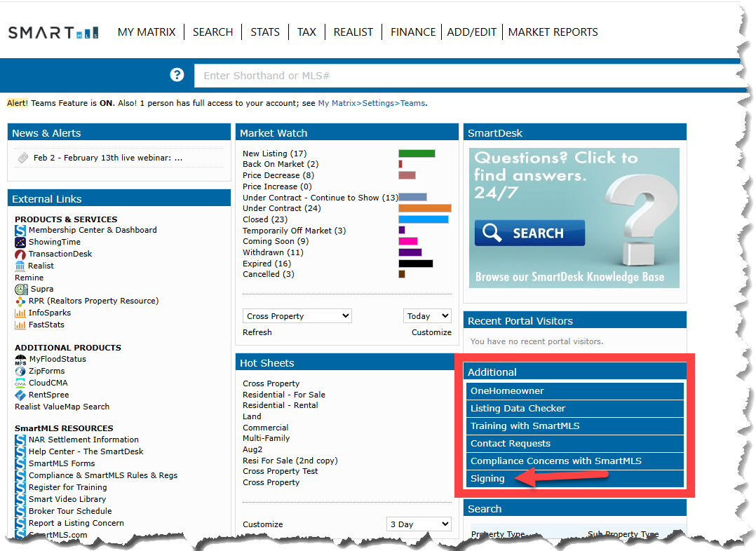Click the SMART MLS logo
Image resolution: width=756 pixels, height=551 pixels.
53,32
